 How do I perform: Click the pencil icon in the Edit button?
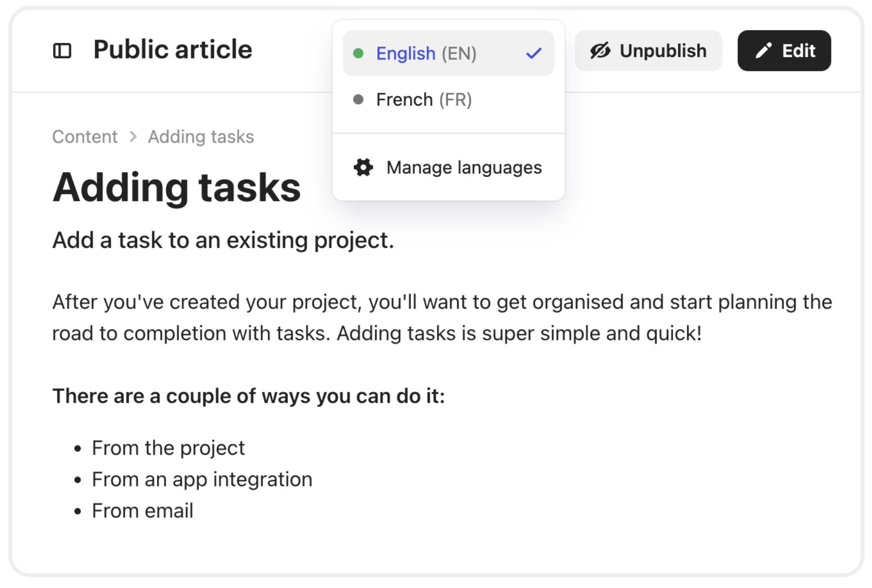[x=763, y=50]
